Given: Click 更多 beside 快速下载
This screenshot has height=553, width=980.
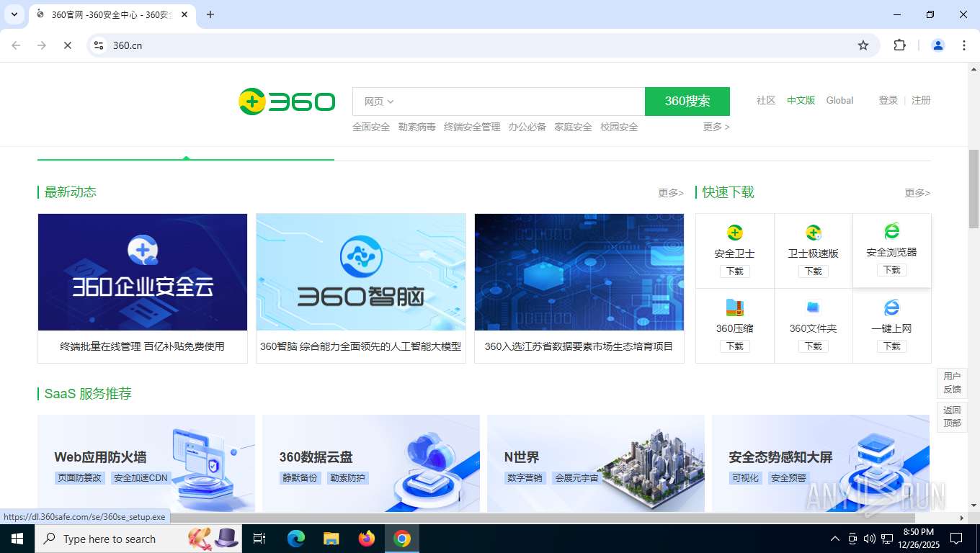Looking at the screenshot, I should click(x=917, y=193).
